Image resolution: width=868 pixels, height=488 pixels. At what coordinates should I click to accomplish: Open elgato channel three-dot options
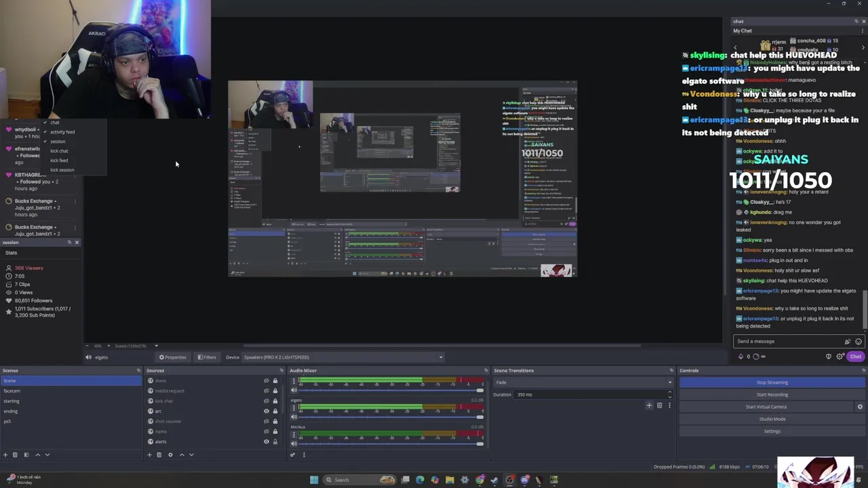(294, 408)
